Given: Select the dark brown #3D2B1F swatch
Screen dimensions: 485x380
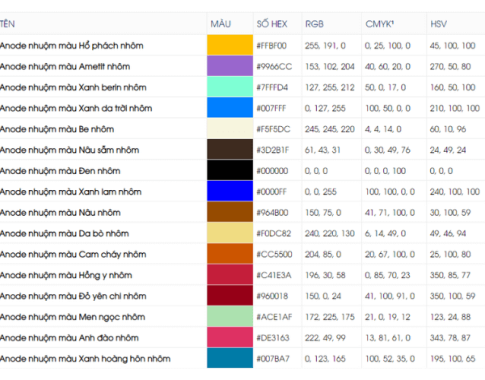Looking at the screenshot, I should click(230, 149).
